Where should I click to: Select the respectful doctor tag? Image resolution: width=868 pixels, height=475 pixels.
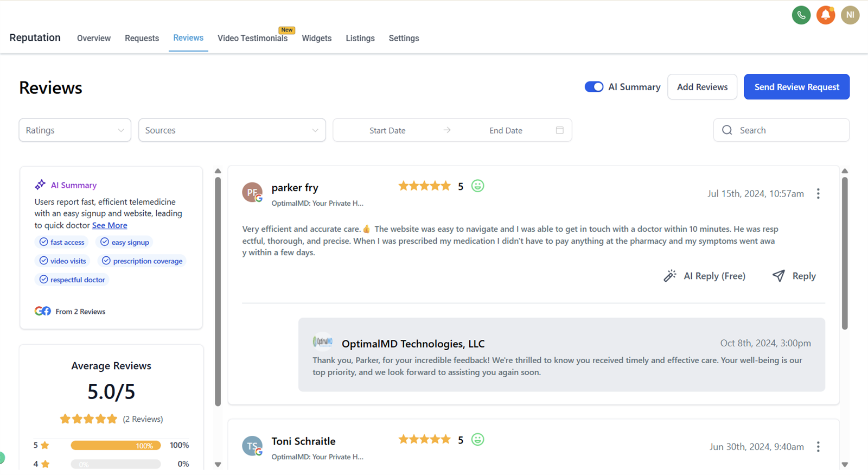[72, 280]
